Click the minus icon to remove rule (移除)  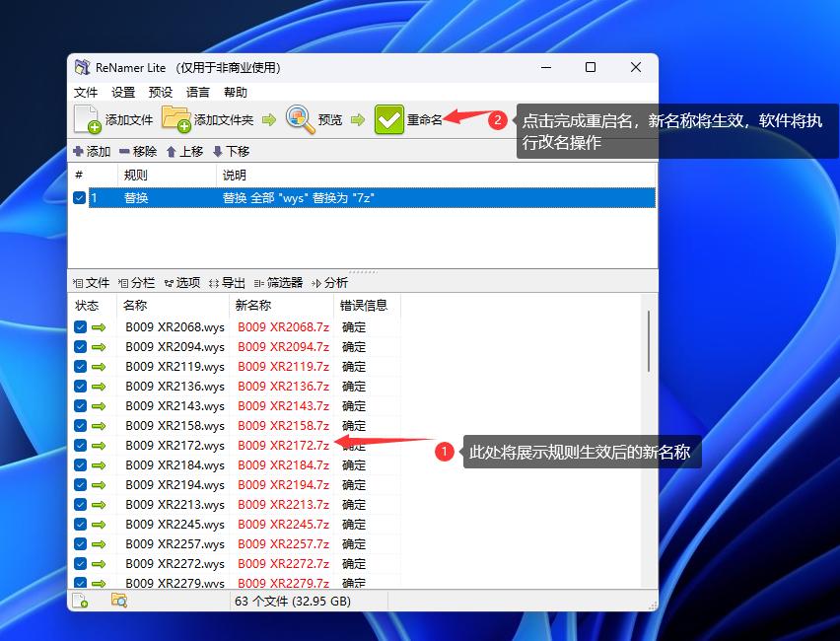pyautogui.click(x=125, y=152)
